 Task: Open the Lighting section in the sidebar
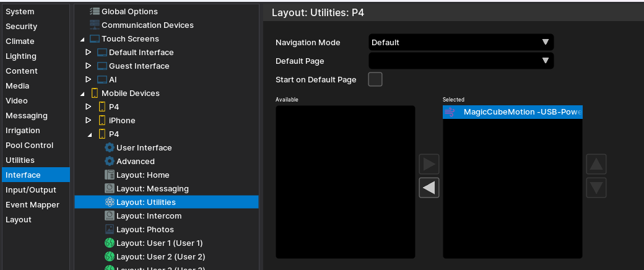[x=21, y=56]
